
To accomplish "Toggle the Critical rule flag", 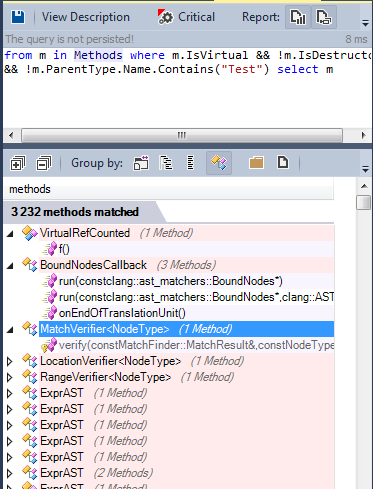I will 186,17.
